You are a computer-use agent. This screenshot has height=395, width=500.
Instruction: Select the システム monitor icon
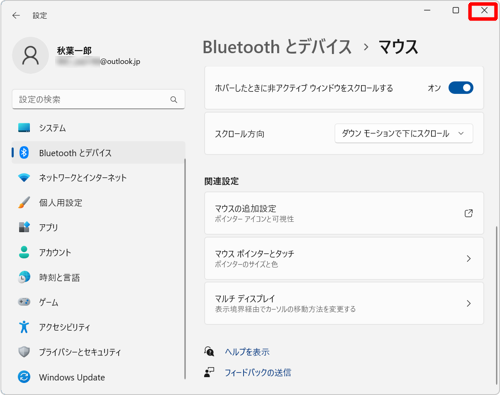click(24, 128)
